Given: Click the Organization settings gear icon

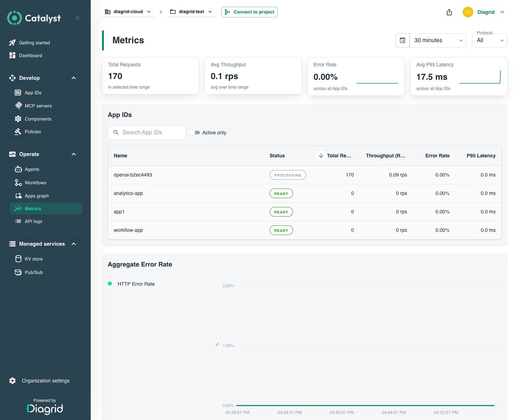Looking at the screenshot, I should point(12,381).
